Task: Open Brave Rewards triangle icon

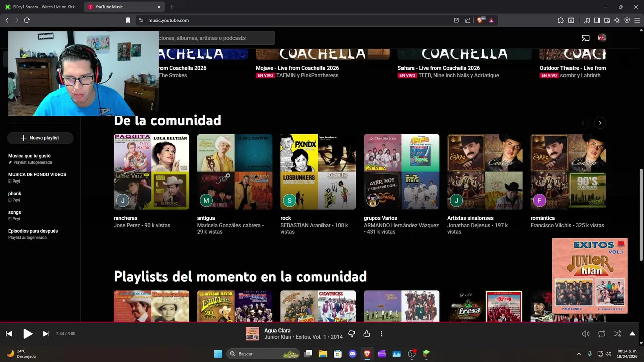Action: [491, 20]
